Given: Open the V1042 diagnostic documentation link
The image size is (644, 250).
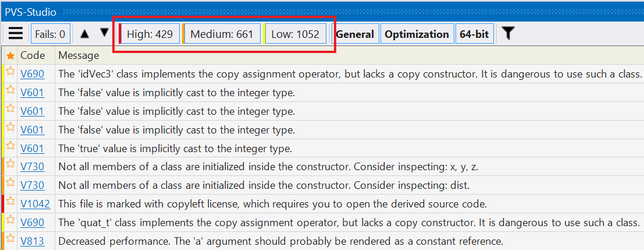Looking at the screenshot, I should pyautogui.click(x=35, y=203).
